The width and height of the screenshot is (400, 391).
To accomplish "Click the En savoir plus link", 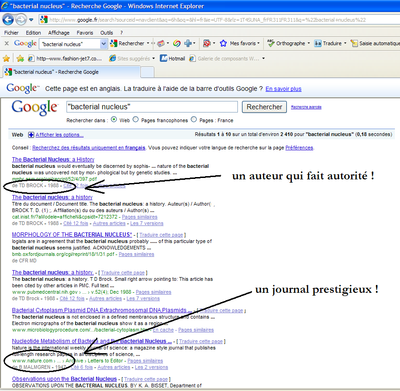I will click(283, 89).
